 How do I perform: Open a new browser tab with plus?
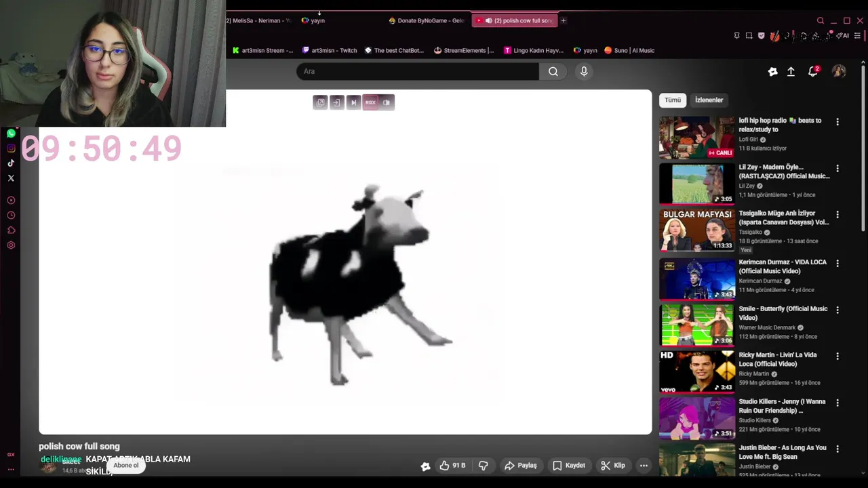pos(563,20)
